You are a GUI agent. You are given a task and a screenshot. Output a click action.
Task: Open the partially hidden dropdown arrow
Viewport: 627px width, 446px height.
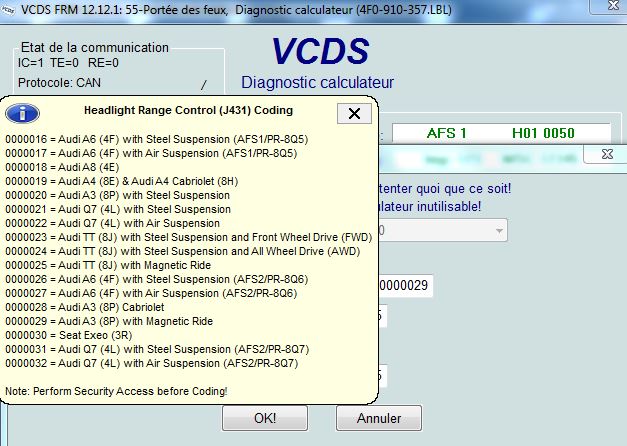(x=499, y=231)
